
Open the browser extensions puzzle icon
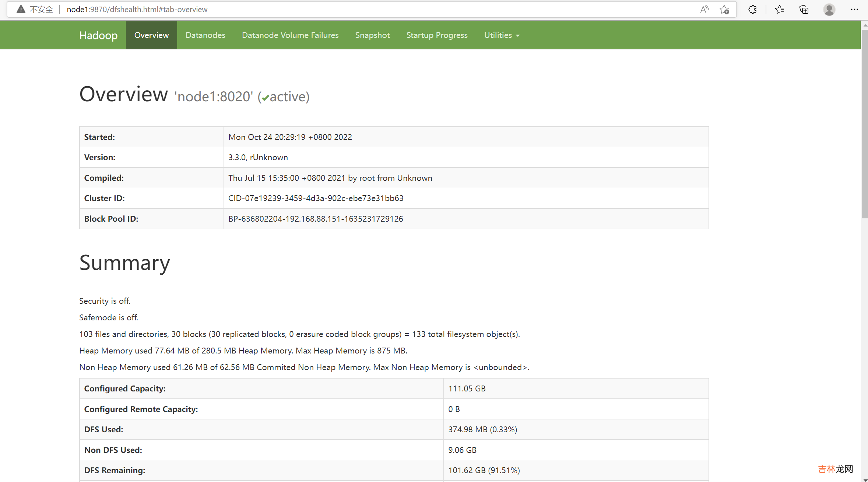pyautogui.click(x=753, y=10)
